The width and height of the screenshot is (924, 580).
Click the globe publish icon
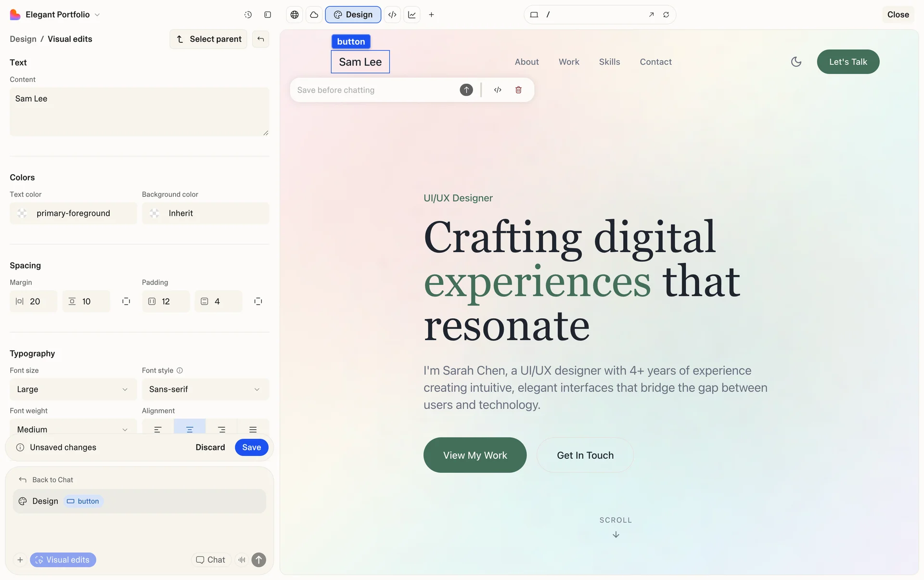click(x=295, y=14)
